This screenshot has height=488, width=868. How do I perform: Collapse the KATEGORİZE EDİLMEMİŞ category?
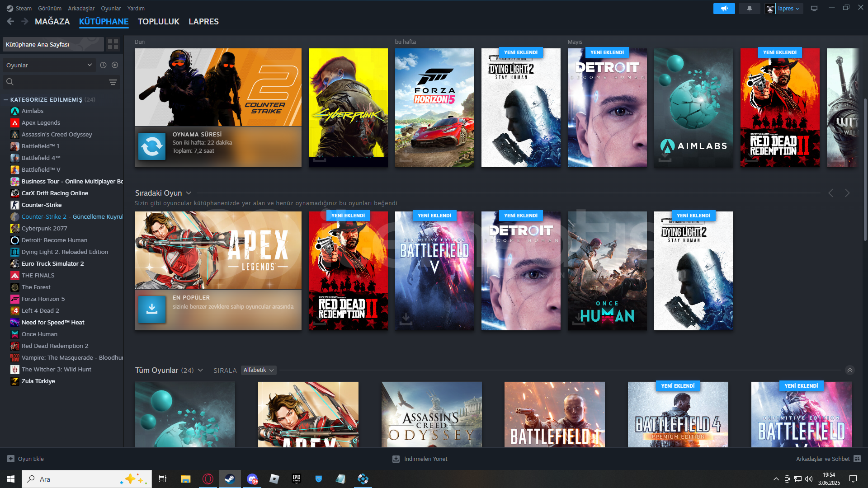point(6,99)
